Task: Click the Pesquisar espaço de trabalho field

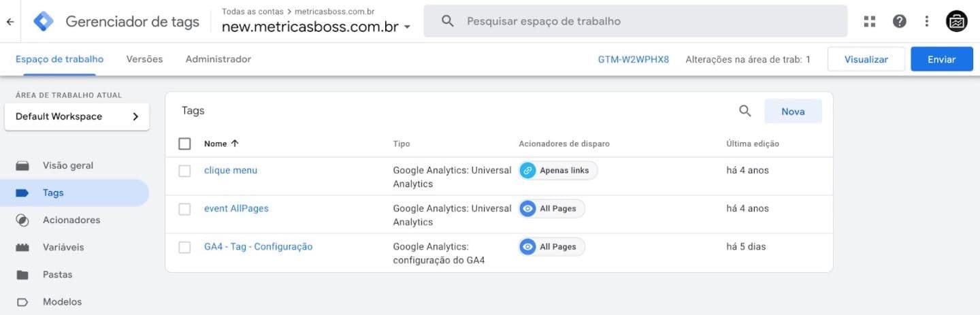Action: [635, 21]
